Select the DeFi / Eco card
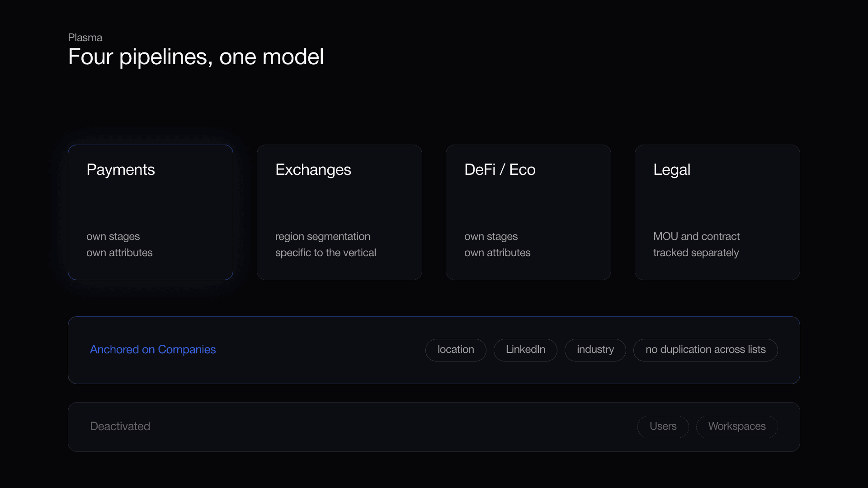This screenshot has height=488, width=868. point(528,212)
